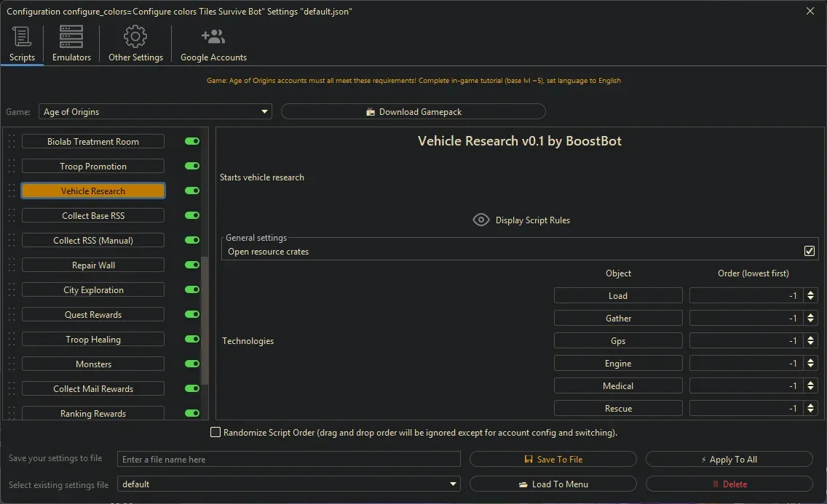Enable Randomize Script Order
This screenshot has width=827, height=504.
click(x=215, y=432)
